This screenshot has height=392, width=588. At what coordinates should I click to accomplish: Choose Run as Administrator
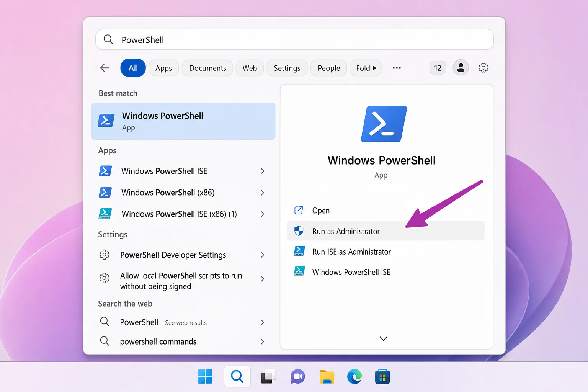click(x=386, y=231)
